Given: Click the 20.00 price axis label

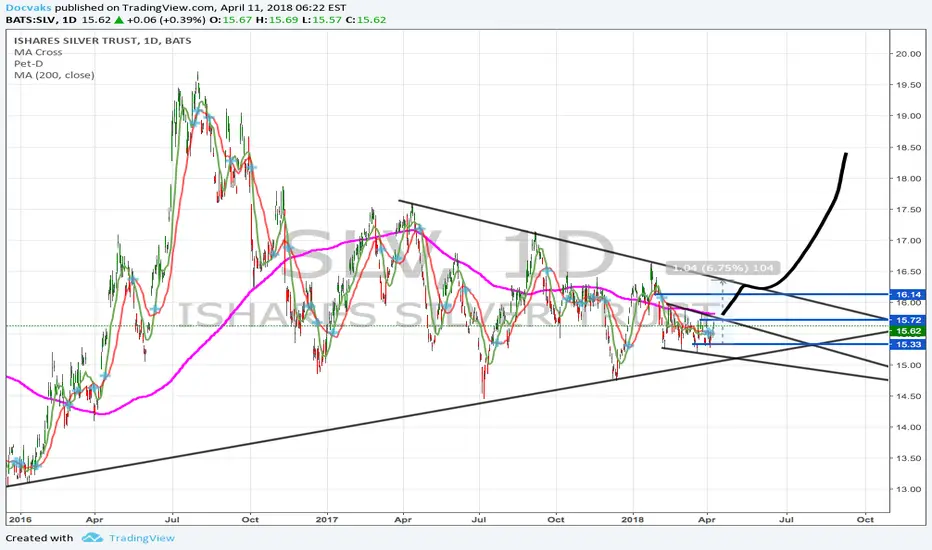Looking at the screenshot, I should [908, 54].
